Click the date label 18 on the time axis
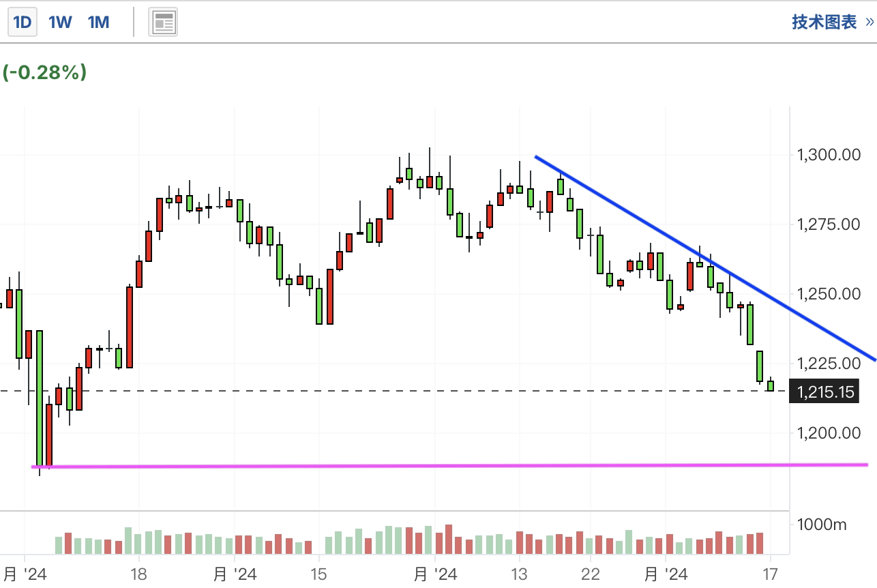This screenshot has width=877, height=588. pyautogui.click(x=138, y=574)
